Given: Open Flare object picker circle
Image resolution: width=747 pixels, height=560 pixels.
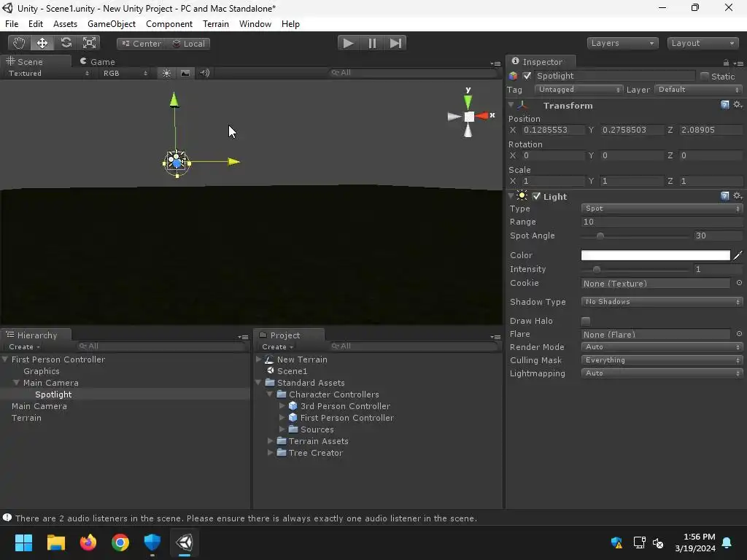Looking at the screenshot, I should (x=739, y=334).
